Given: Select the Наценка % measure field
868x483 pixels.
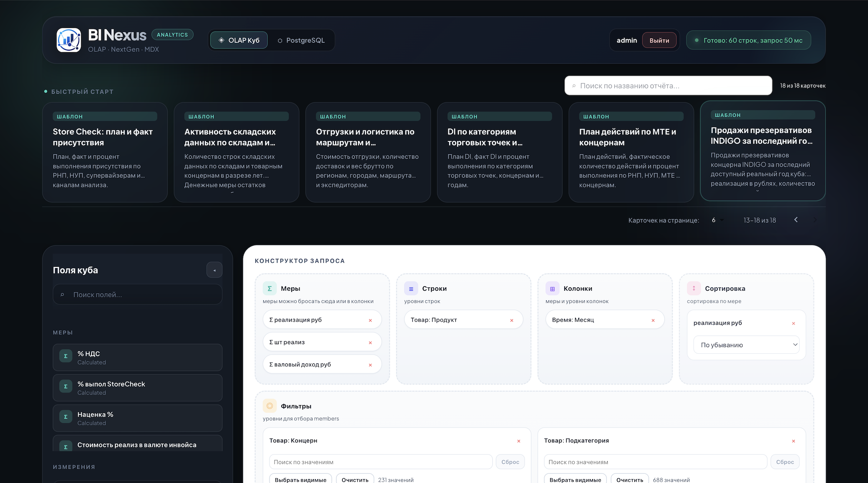Looking at the screenshot, I should (137, 418).
